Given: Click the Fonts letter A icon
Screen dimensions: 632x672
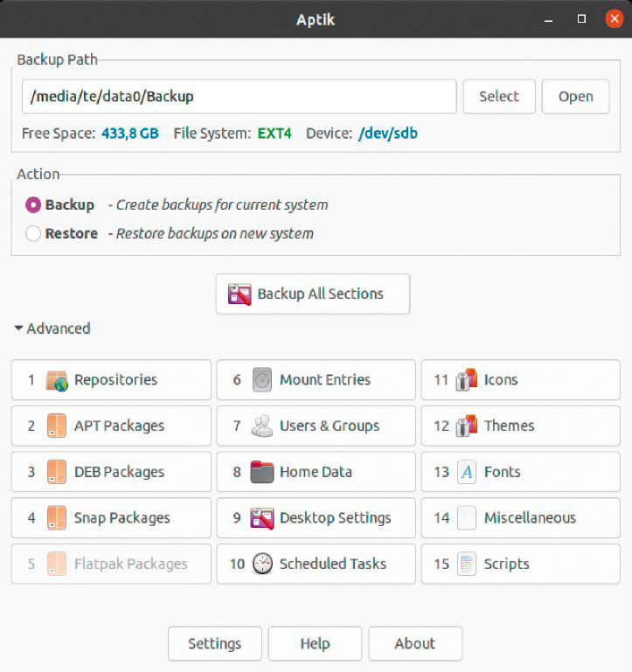Looking at the screenshot, I should tap(467, 472).
